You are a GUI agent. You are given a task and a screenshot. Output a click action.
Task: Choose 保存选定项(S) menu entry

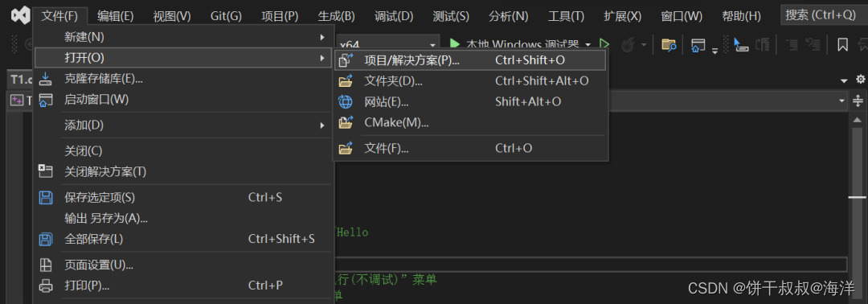pos(184,197)
